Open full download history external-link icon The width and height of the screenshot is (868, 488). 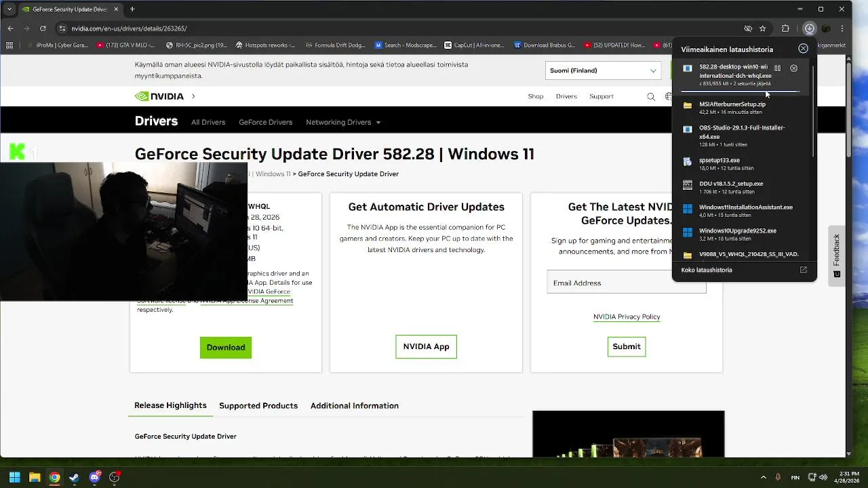[804, 270]
